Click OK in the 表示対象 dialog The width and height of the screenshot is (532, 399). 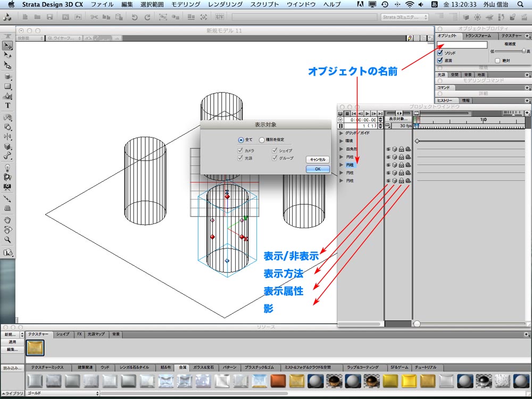(x=318, y=169)
